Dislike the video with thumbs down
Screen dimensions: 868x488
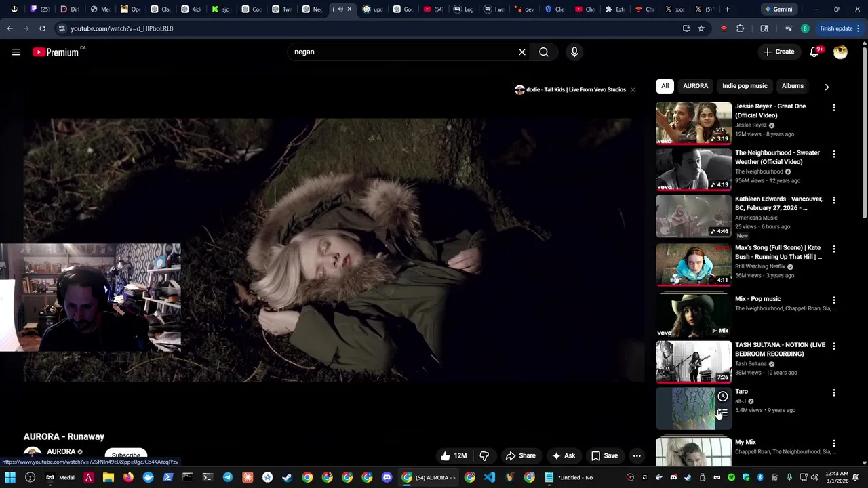pos(484,456)
